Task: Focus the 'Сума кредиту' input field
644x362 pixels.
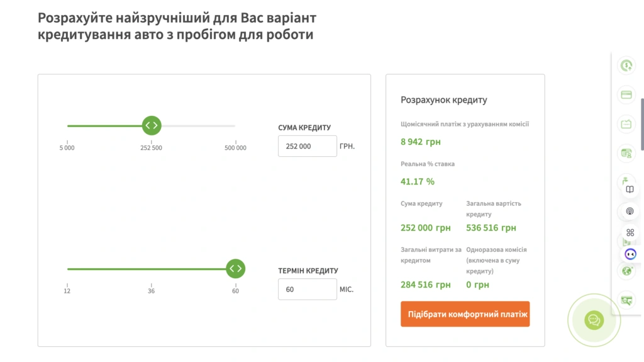Action: point(307,146)
